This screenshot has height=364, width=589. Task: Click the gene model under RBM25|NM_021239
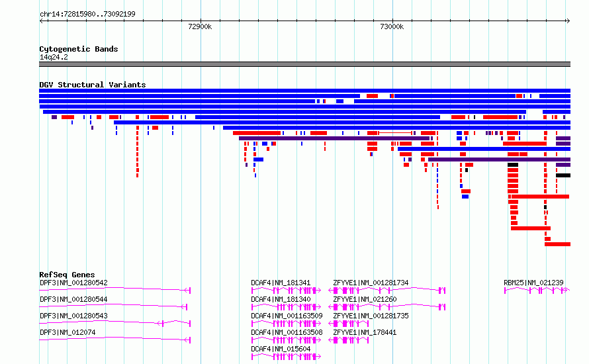click(537, 291)
